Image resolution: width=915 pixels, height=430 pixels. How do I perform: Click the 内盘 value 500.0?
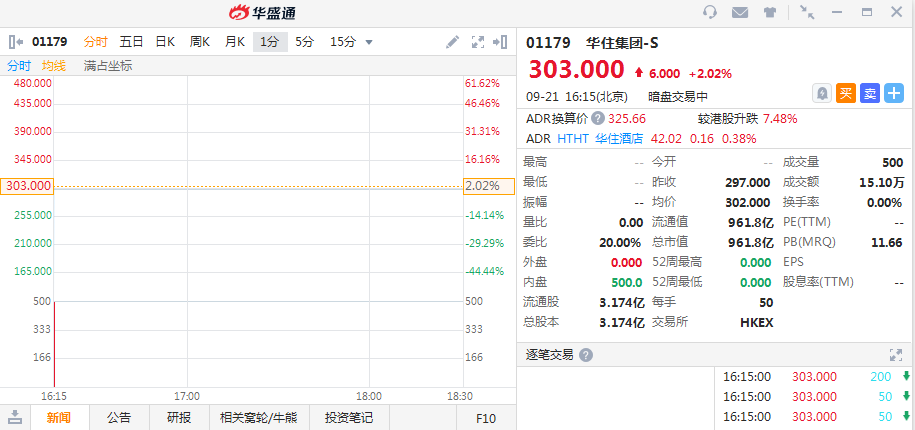tap(627, 282)
